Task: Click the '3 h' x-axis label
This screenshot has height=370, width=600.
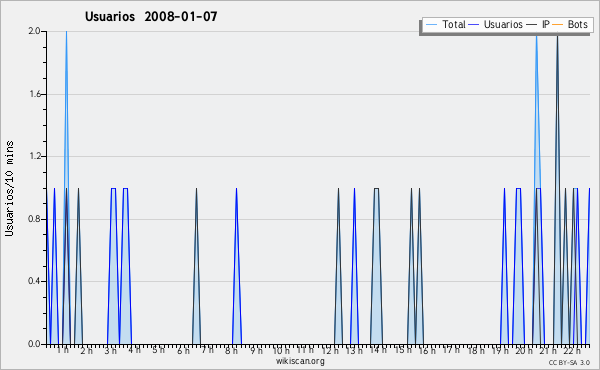Action: click(111, 351)
